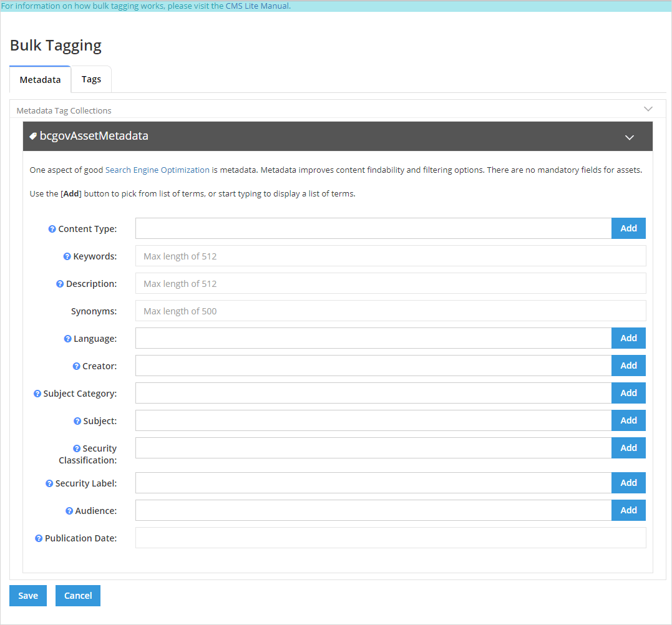
Task: Select the Metadata tab
Action: pyautogui.click(x=40, y=80)
